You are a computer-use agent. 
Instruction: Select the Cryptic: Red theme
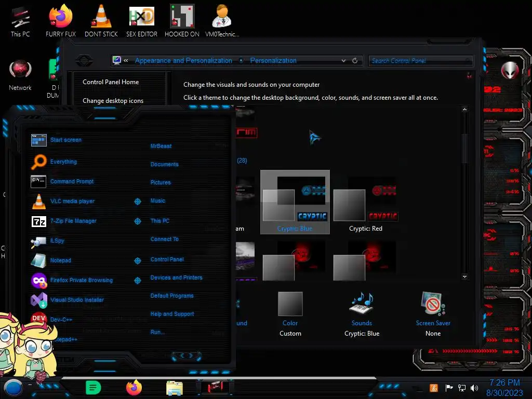366,205
